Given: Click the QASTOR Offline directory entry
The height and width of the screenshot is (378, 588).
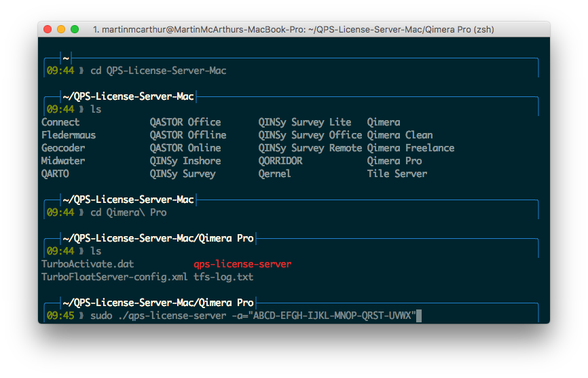Looking at the screenshot, I should coord(187,135).
